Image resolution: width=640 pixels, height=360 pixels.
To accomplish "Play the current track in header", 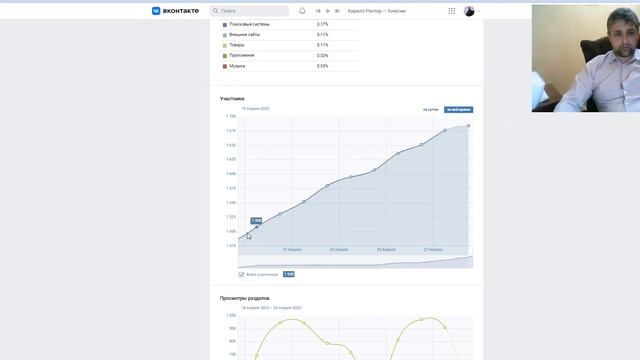I will 328,11.
